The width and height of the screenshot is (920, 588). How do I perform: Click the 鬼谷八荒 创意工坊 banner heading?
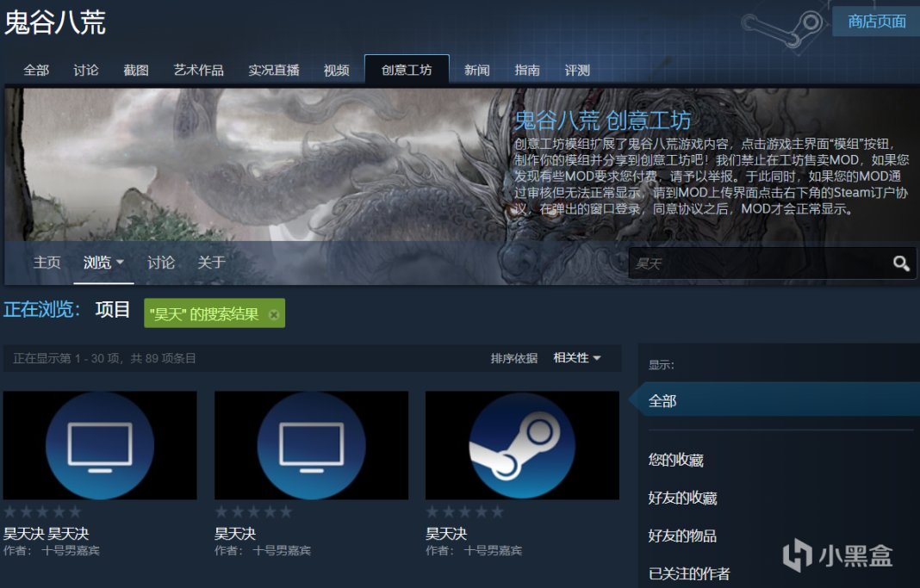[x=603, y=121]
